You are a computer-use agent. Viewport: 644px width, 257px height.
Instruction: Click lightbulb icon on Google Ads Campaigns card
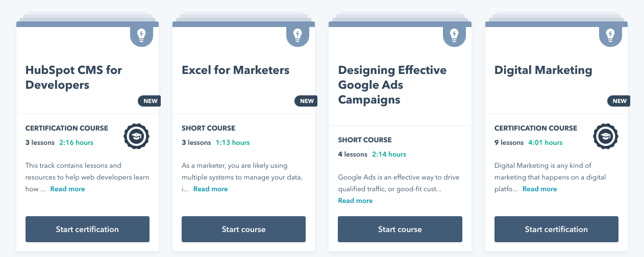tap(454, 35)
